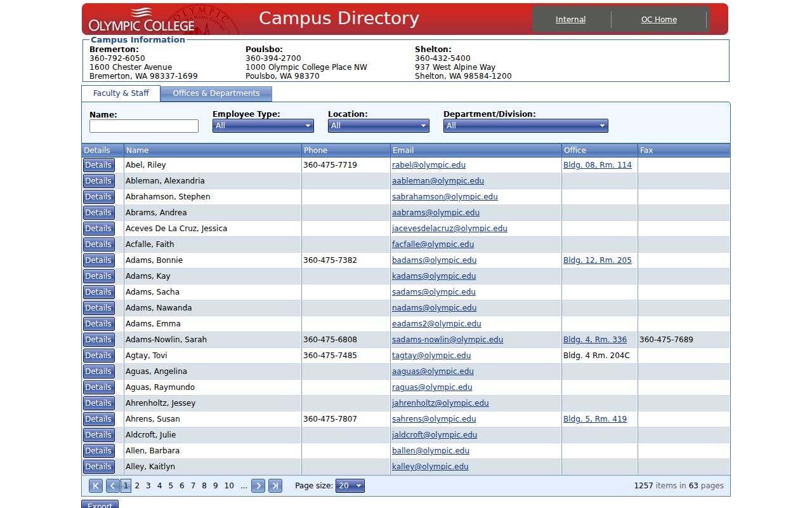Open the Internal link in header

coord(570,20)
